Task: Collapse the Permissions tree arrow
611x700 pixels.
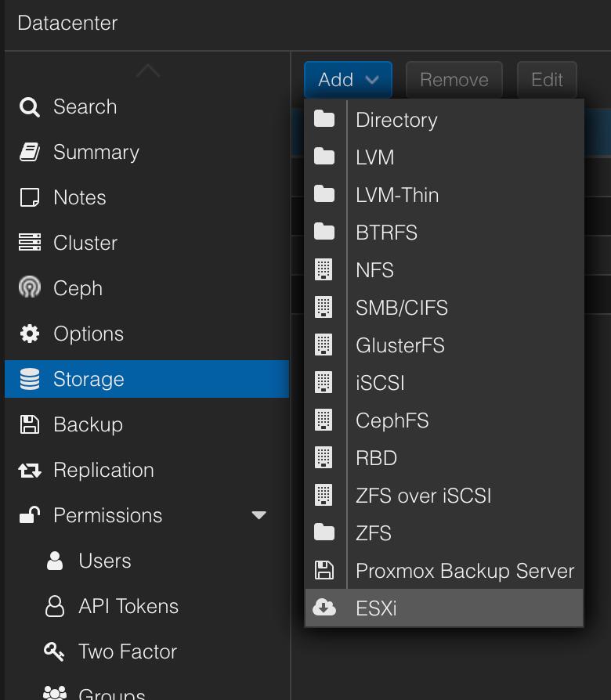Action: [258, 516]
